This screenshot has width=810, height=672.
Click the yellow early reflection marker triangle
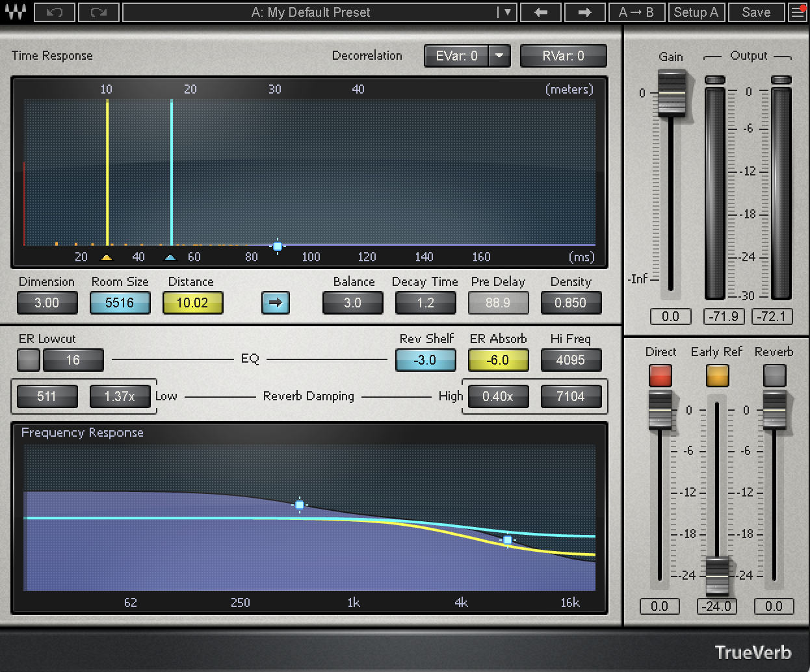pyautogui.click(x=107, y=257)
